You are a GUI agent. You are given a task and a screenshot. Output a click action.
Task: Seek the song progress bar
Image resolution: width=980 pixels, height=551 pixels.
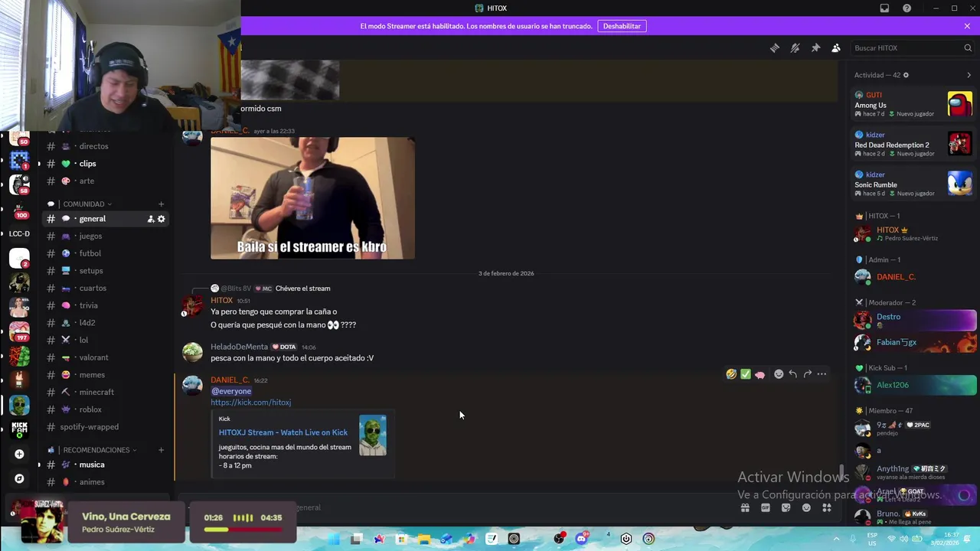coord(243,529)
